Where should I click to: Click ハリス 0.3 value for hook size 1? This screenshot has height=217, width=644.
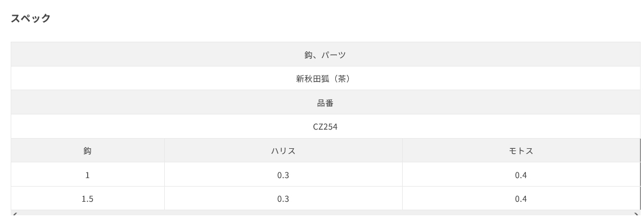pyautogui.click(x=283, y=175)
